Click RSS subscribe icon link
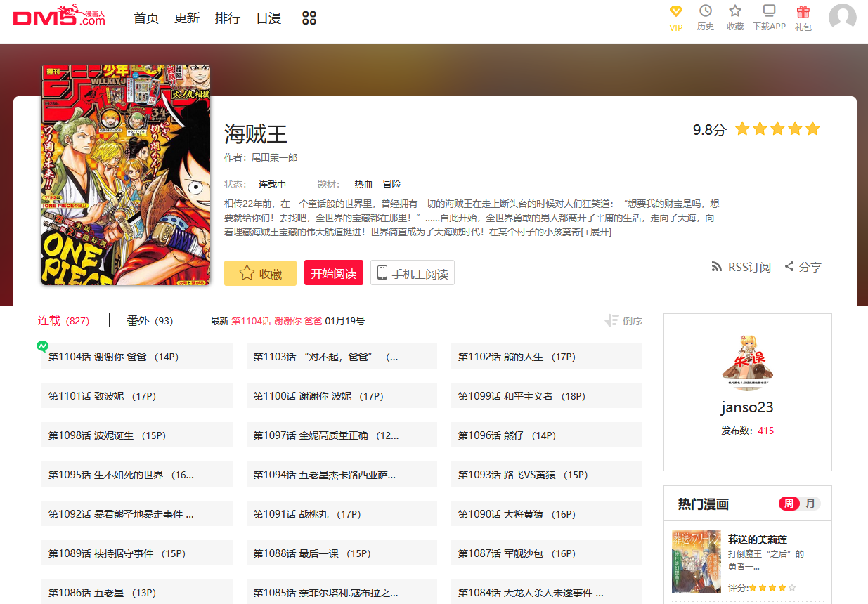 pyautogui.click(x=741, y=267)
